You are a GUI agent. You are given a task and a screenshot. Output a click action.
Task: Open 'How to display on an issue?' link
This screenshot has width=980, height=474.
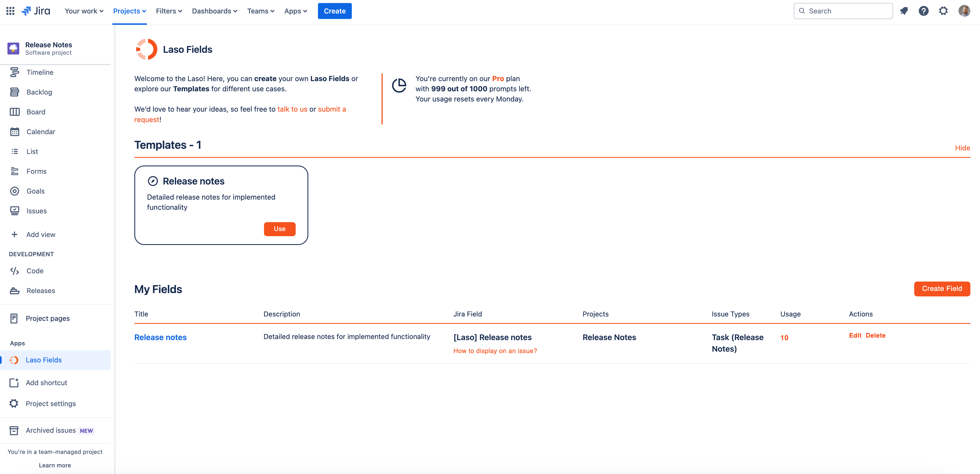coord(495,351)
